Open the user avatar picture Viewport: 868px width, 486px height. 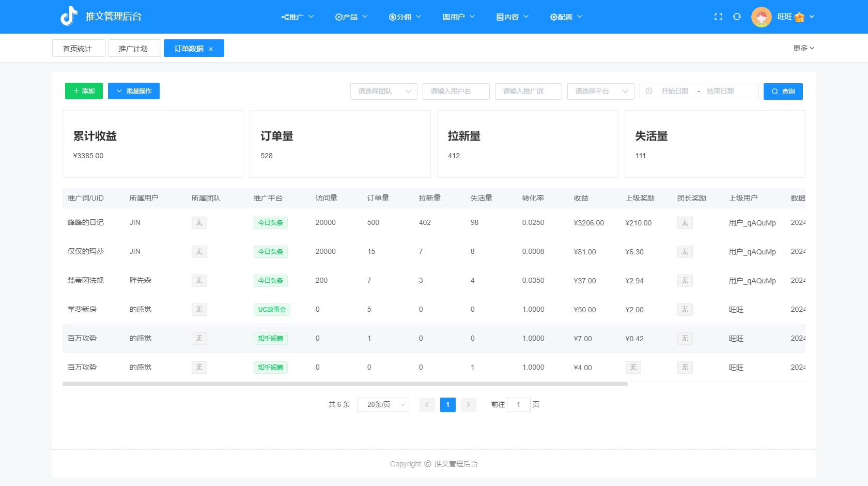(761, 17)
